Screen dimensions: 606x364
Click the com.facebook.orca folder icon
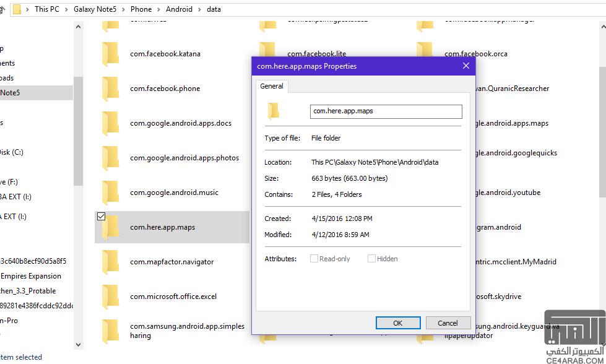[425, 50]
